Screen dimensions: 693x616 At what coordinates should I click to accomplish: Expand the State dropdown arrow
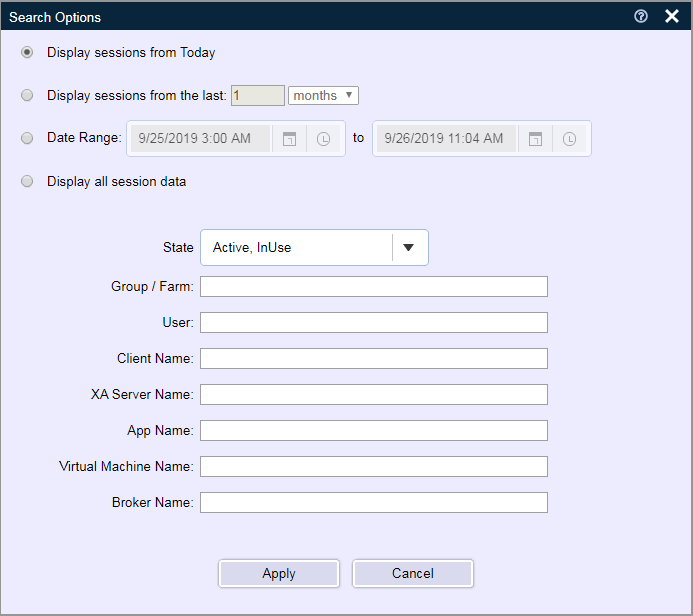(x=409, y=247)
